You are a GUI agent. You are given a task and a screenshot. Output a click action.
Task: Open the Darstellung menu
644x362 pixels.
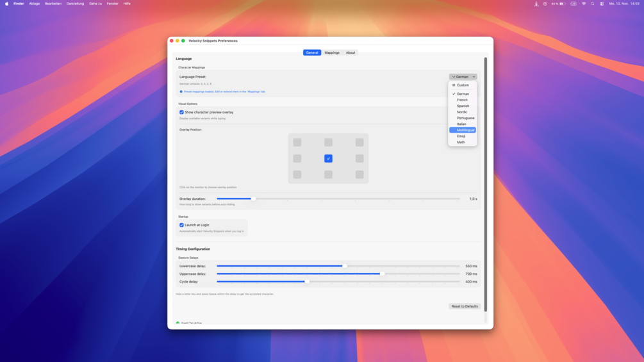tap(75, 4)
